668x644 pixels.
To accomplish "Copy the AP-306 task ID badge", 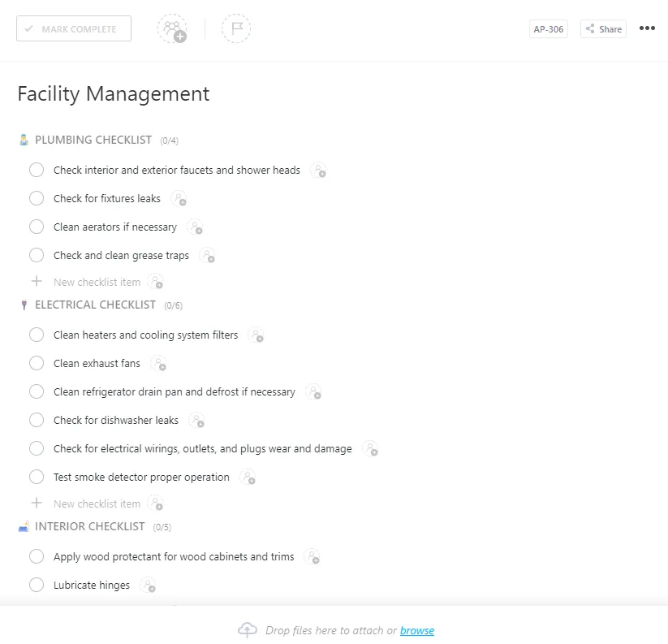I will tap(549, 29).
